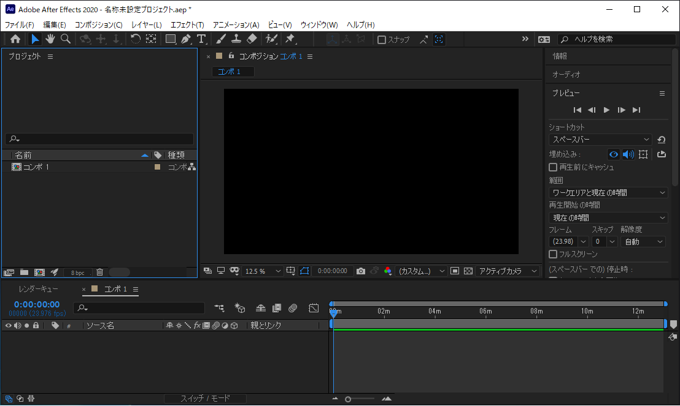The height and width of the screenshot is (406, 680).
Task: Select the Rotation tool
Action: 135,39
